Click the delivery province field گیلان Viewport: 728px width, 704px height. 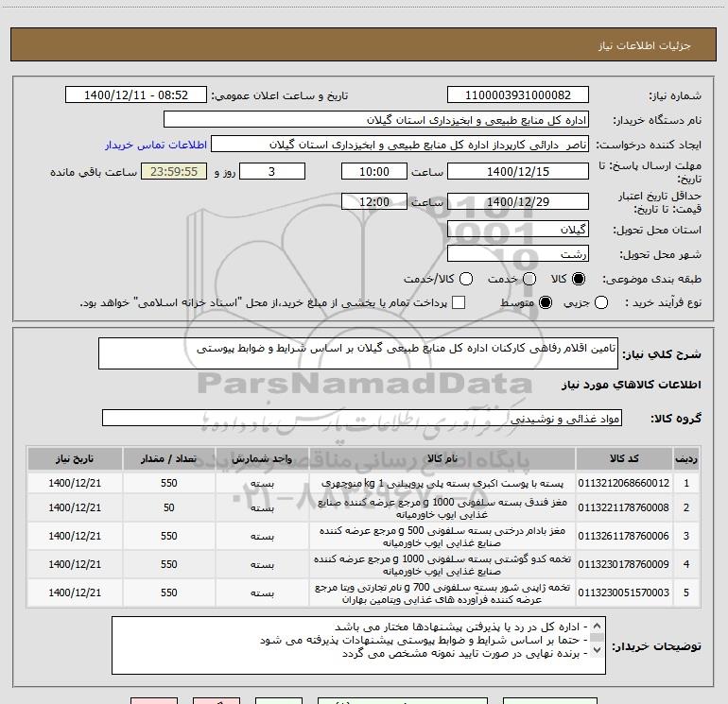(518, 229)
